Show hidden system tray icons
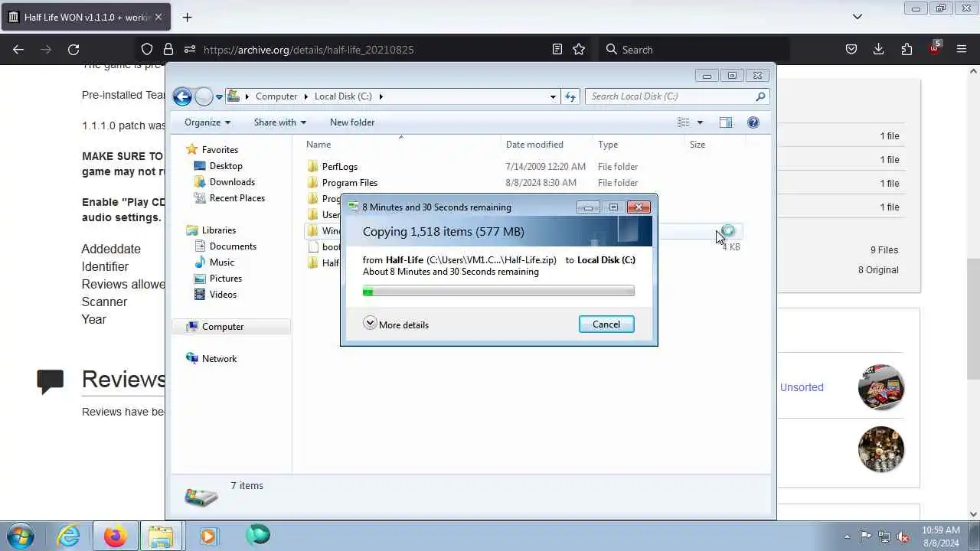 coord(847,536)
